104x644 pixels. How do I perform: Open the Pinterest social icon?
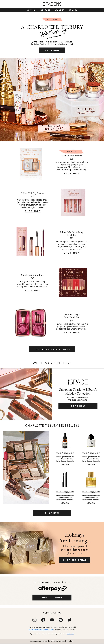click(x=61, y=620)
